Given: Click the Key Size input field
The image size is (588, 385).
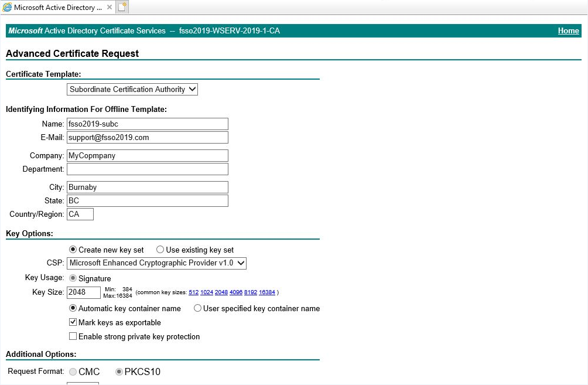Looking at the screenshot, I should (84, 292).
